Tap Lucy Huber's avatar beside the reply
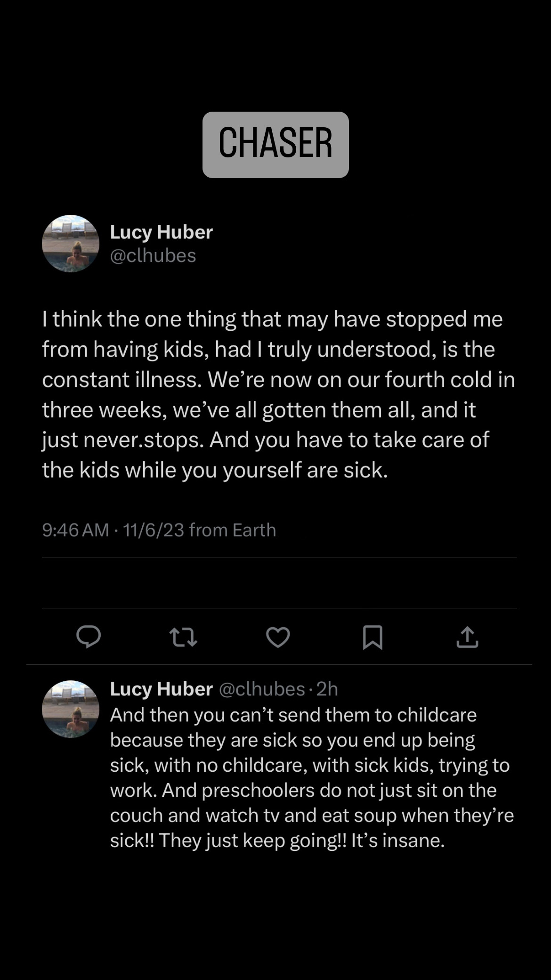Viewport: 551px width, 980px height. coord(71,709)
